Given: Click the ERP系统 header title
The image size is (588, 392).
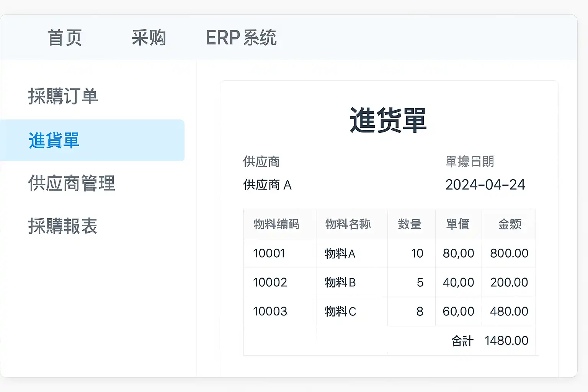Looking at the screenshot, I should (241, 38).
